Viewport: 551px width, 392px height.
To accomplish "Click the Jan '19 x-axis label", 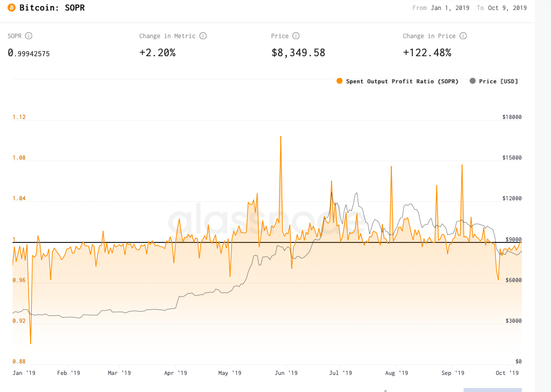I will (24, 373).
